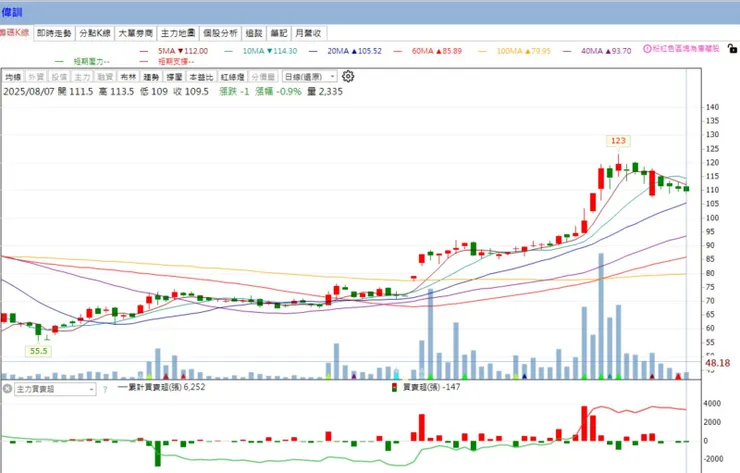Click the unlock padlock icon
This screenshot has width=740, height=473.
732,48
